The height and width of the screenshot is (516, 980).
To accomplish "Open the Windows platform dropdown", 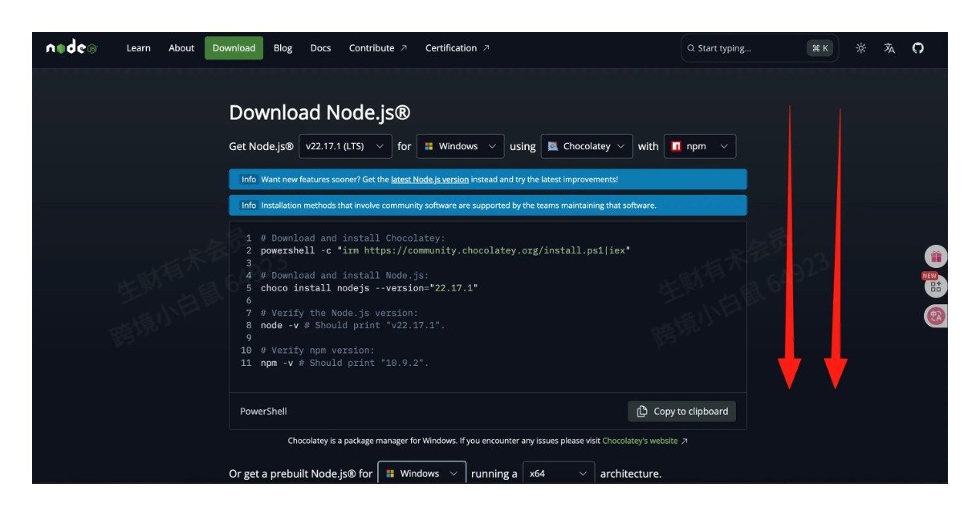I will click(461, 146).
